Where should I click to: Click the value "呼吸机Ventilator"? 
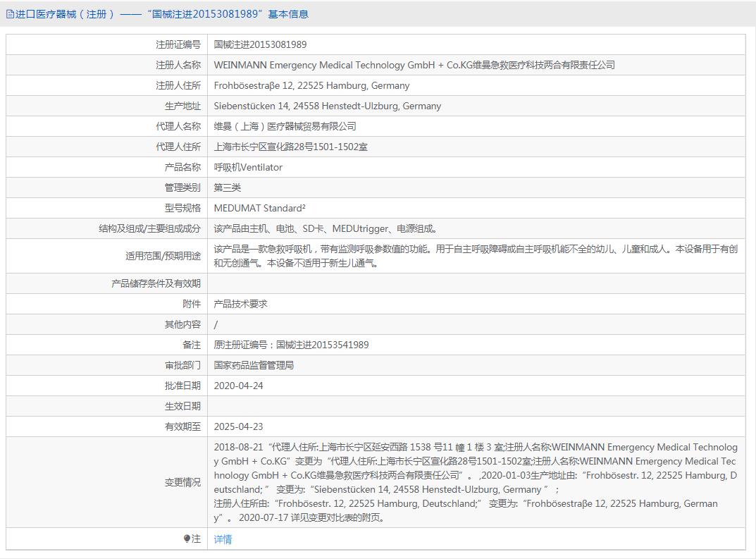click(248, 167)
